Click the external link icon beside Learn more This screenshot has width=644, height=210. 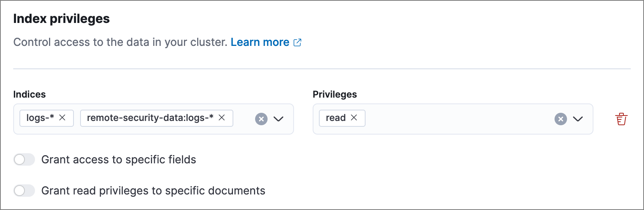coord(297,42)
